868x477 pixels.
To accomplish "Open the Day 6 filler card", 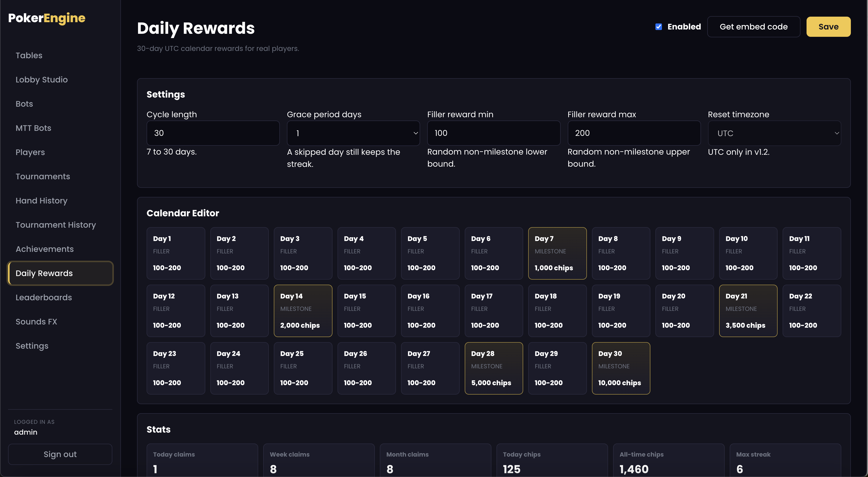I will click(x=494, y=253).
